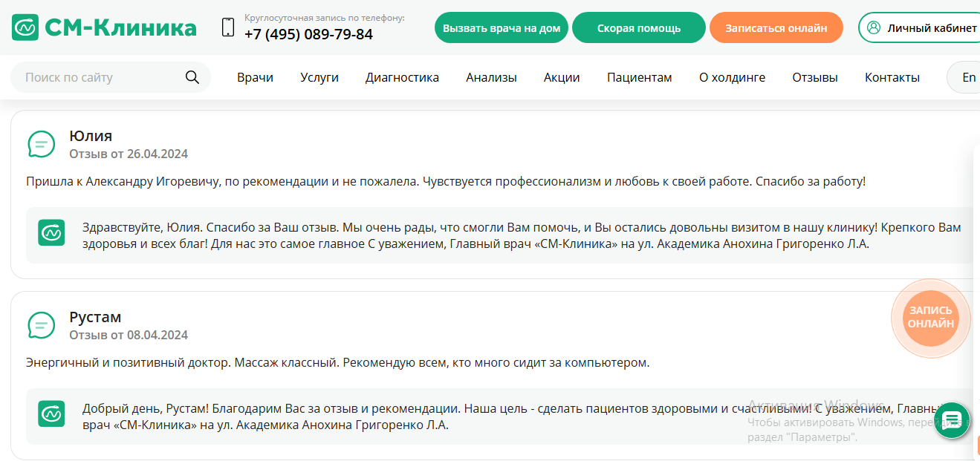
Task: Click the speech bubble icon beside Юлия's review
Action: (x=42, y=144)
